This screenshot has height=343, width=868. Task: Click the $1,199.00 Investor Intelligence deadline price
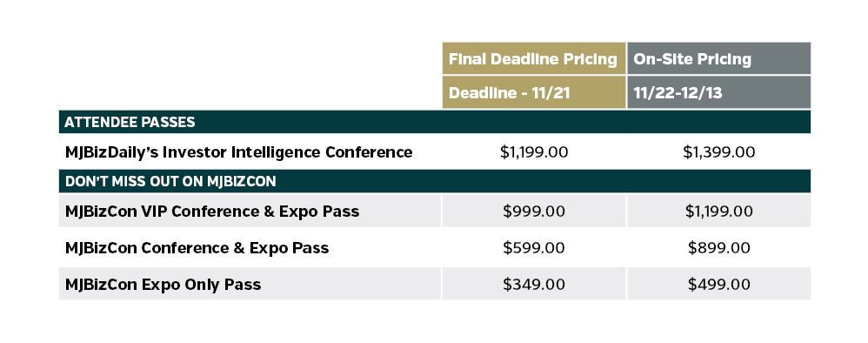tap(534, 152)
